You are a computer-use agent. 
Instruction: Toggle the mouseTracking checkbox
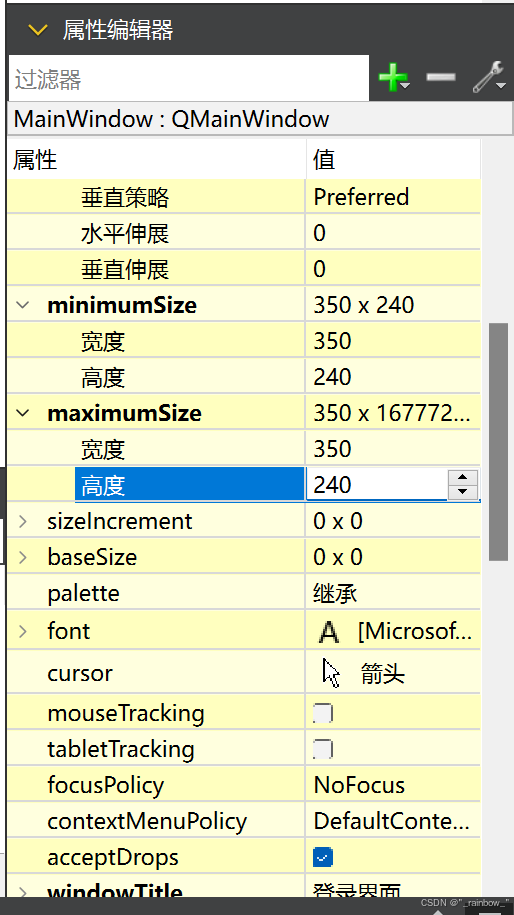[x=323, y=713]
